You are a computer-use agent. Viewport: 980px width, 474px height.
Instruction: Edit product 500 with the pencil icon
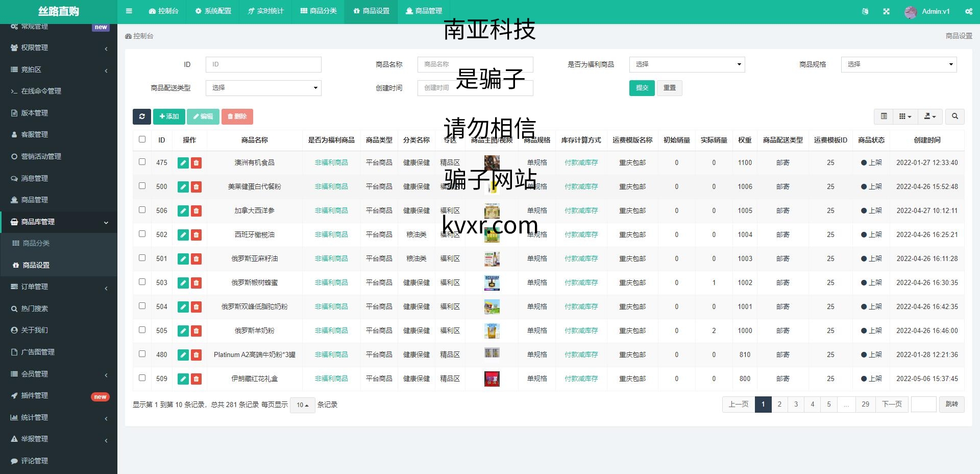pyautogui.click(x=183, y=187)
